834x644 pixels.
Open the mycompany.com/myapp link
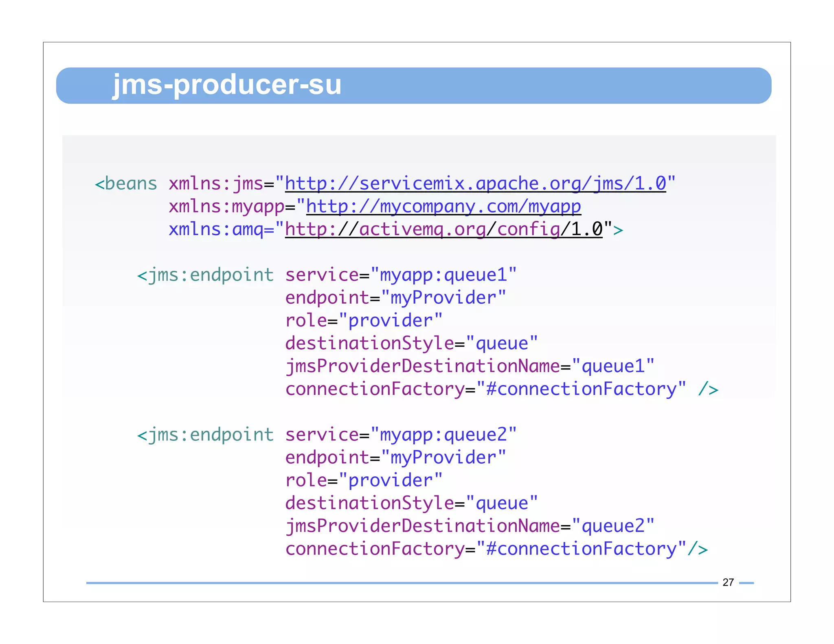pos(443,206)
